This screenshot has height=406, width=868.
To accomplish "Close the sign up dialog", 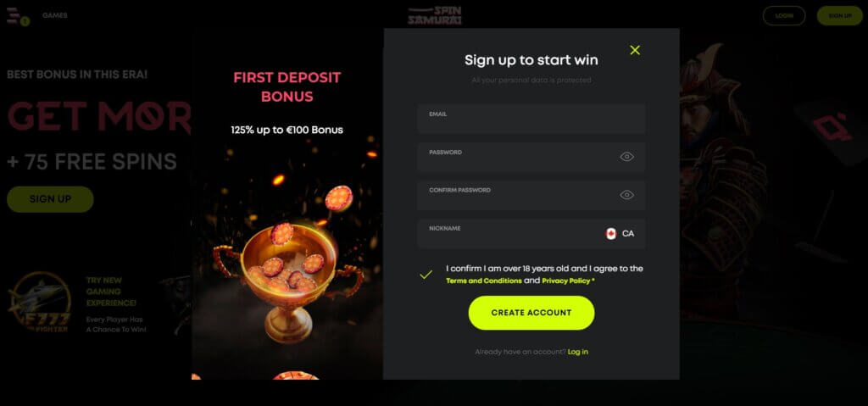I will tap(635, 50).
